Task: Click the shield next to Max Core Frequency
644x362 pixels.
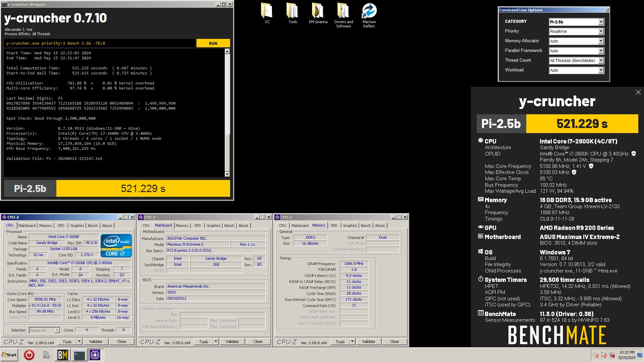Action: click(591, 166)
